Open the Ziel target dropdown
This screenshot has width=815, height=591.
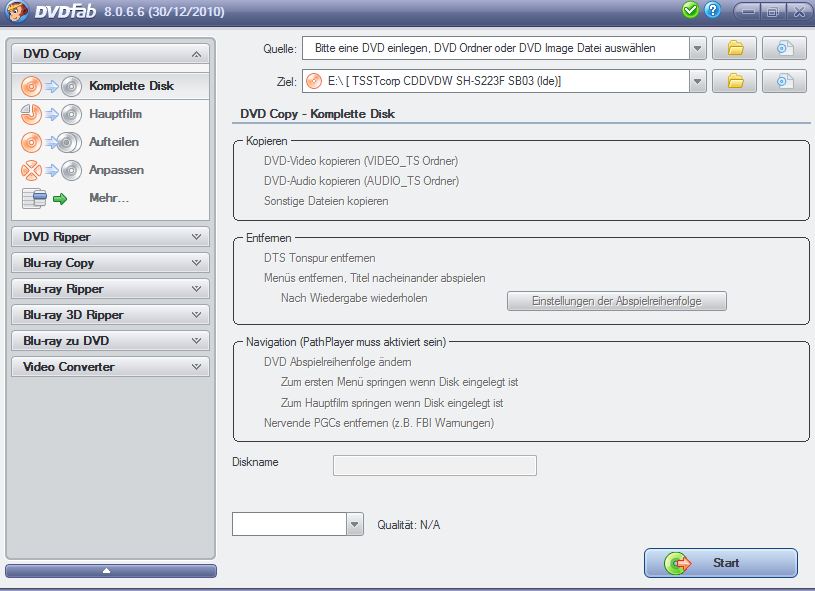point(698,81)
